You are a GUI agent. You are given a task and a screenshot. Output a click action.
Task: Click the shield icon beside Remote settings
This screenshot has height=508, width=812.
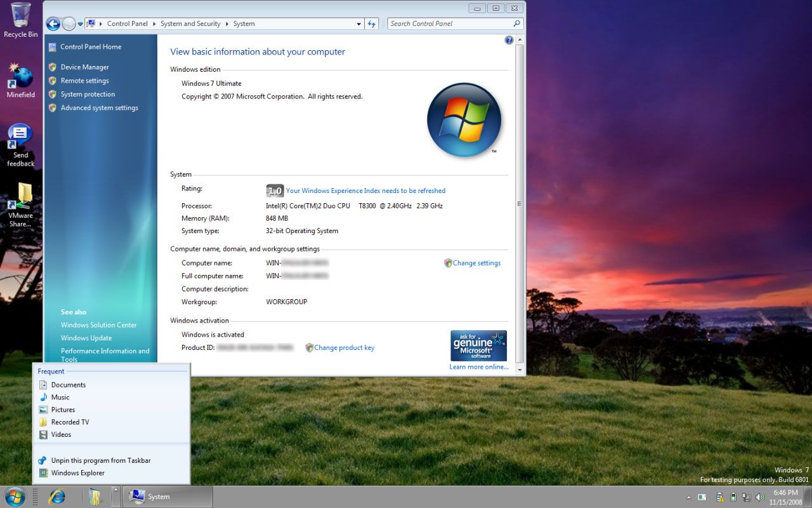pos(53,81)
